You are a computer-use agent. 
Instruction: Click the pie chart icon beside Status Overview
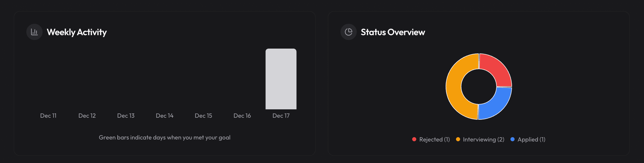(348, 32)
